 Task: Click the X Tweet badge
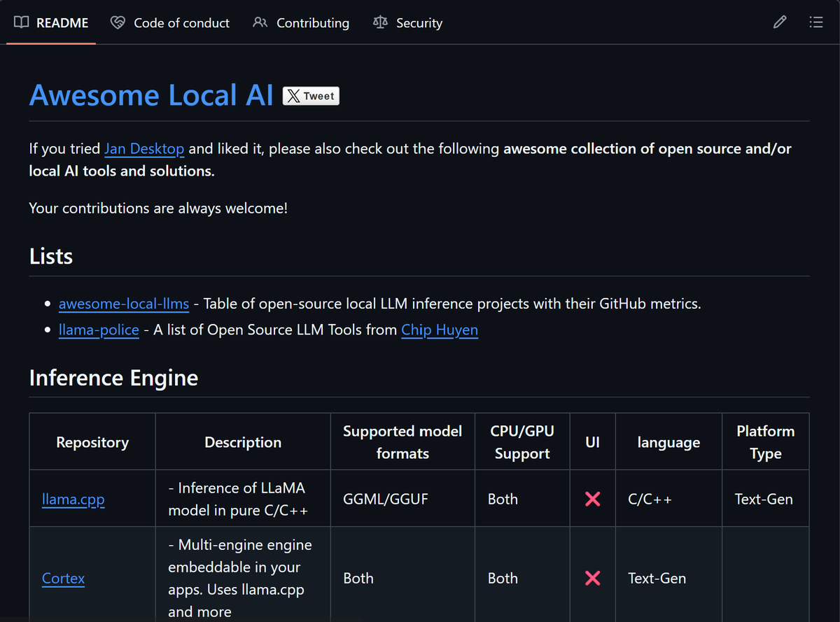(x=311, y=96)
